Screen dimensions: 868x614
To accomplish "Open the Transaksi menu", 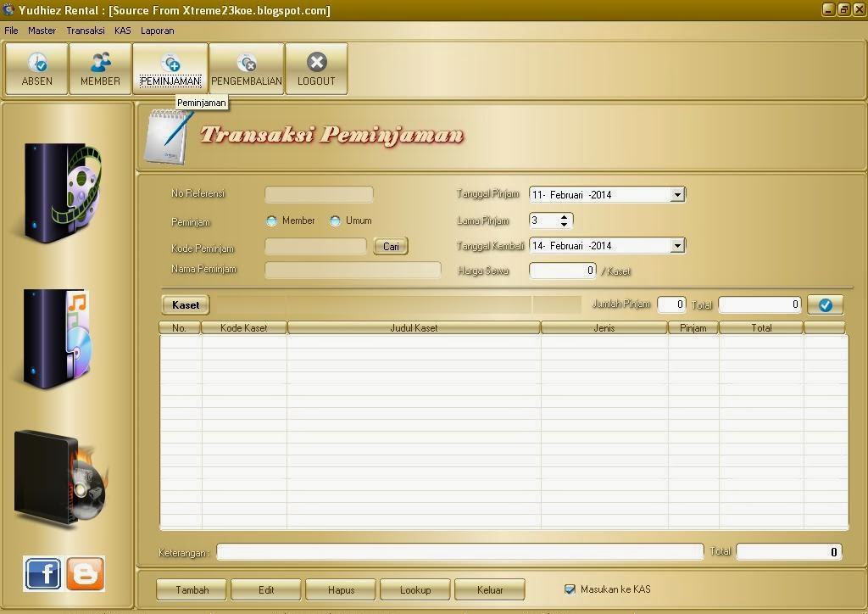I will coord(86,31).
